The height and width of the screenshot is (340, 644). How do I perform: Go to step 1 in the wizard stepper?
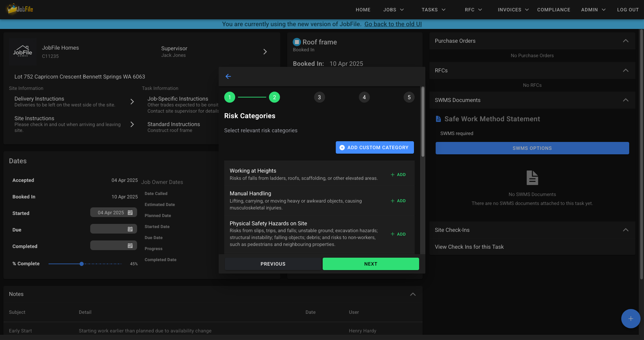230,97
